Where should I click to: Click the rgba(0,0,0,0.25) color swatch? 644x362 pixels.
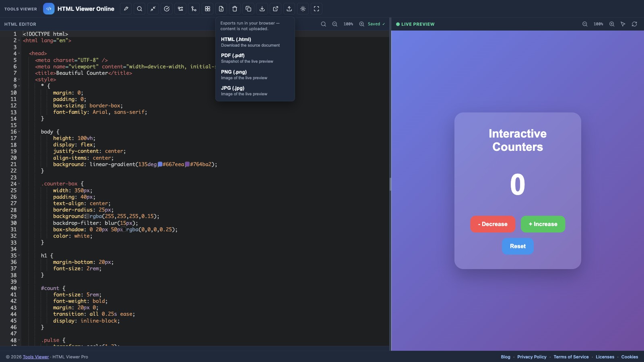[124, 230]
